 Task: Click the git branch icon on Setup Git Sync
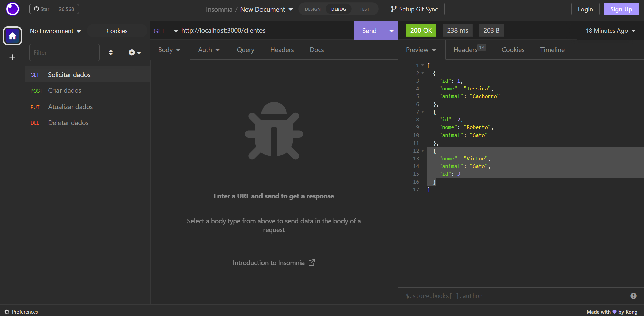[393, 9]
